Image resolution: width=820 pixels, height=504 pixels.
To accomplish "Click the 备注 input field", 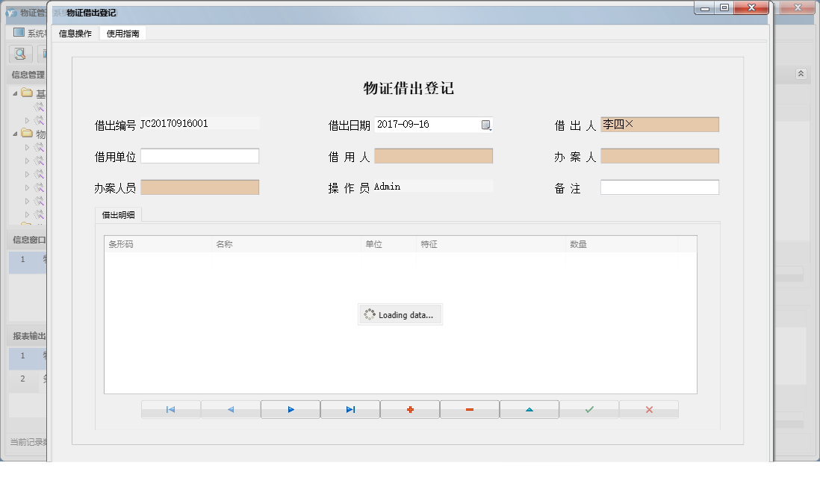I will [x=660, y=187].
